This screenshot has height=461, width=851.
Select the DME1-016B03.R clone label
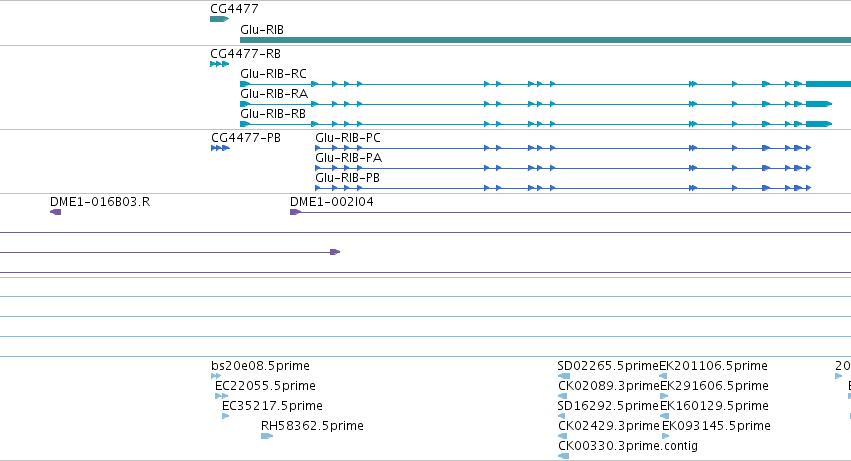(x=100, y=202)
